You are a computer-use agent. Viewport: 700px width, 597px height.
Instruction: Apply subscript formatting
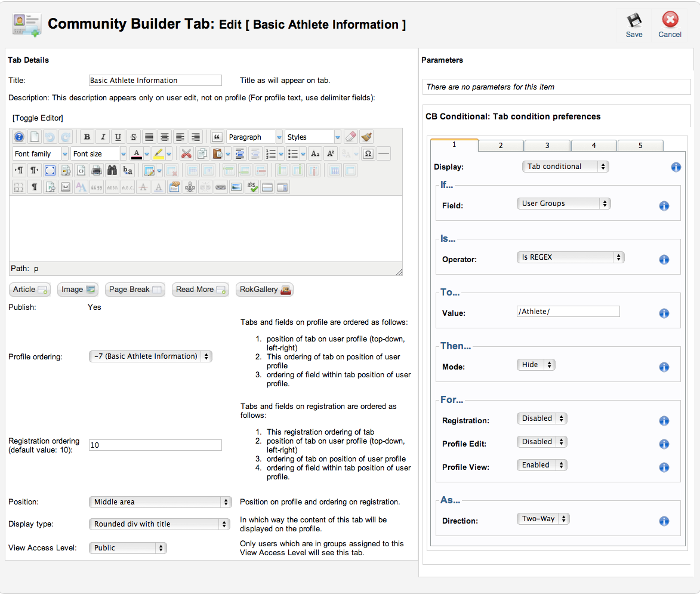[315, 153]
